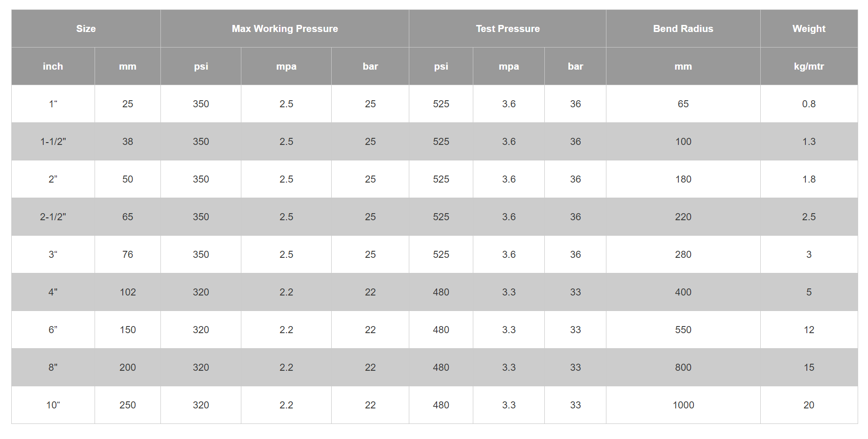Screen dimensions: 868x439
Task: Click the Bend Radius header
Action: point(683,29)
